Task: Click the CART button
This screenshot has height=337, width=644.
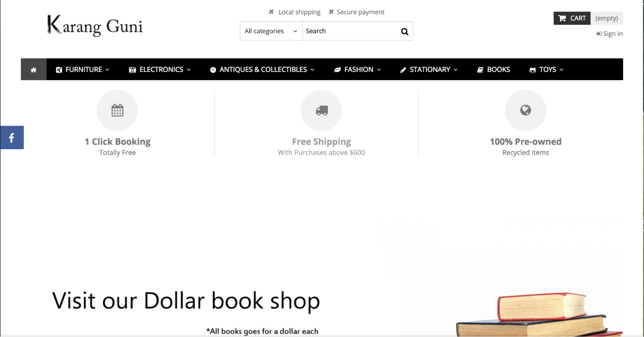Action: 572,18
